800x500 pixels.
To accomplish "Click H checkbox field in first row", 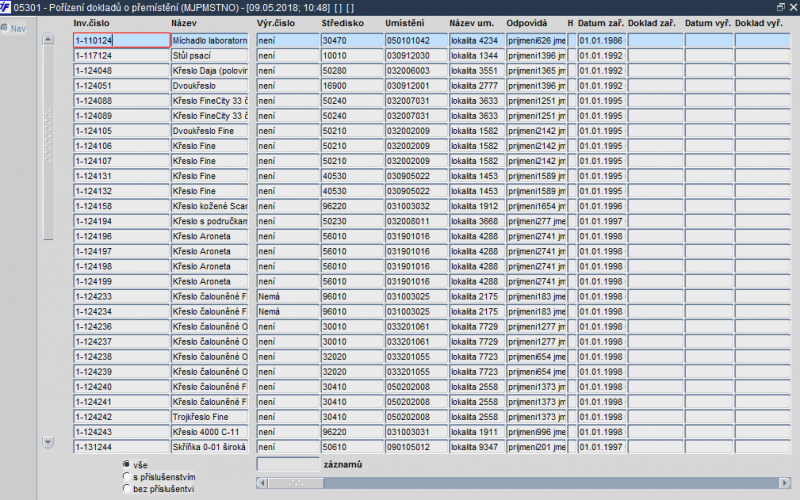I will (x=572, y=40).
